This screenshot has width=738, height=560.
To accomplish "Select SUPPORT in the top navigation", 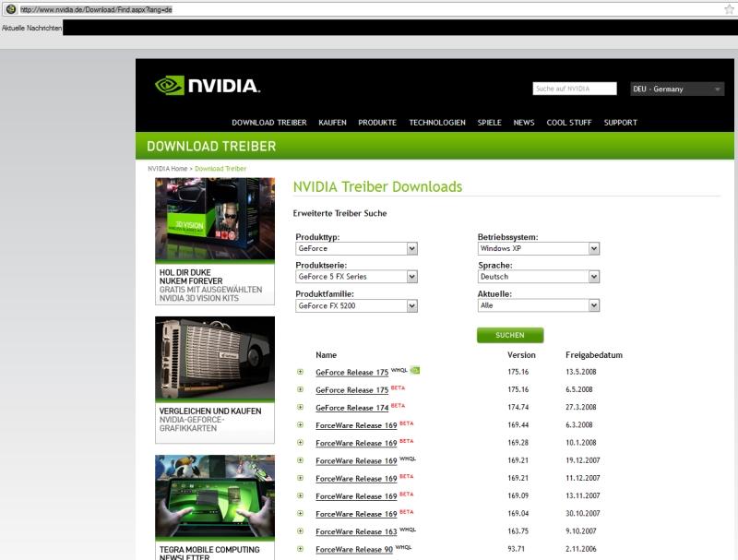I will 620,123.
